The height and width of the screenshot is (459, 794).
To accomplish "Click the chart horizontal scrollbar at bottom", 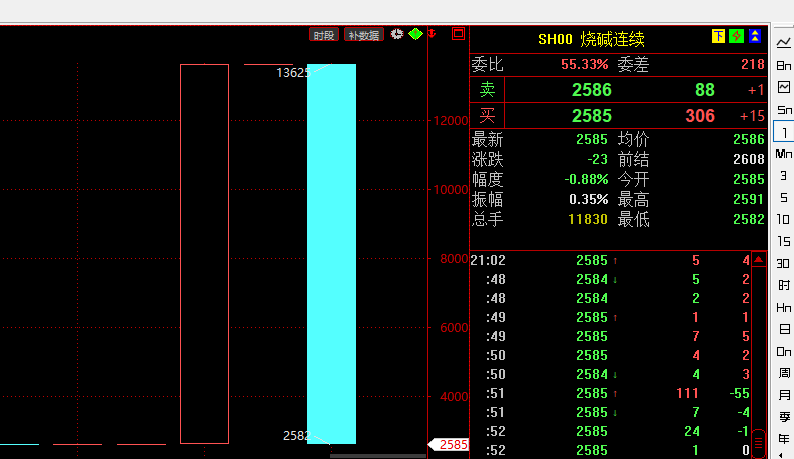I will point(377,456).
